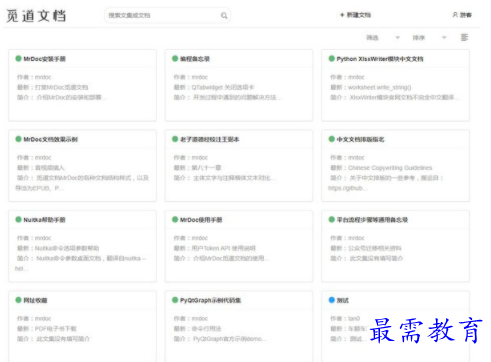
Task: Open the MrDoc文档效果示例 title
Action: [50, 139]
